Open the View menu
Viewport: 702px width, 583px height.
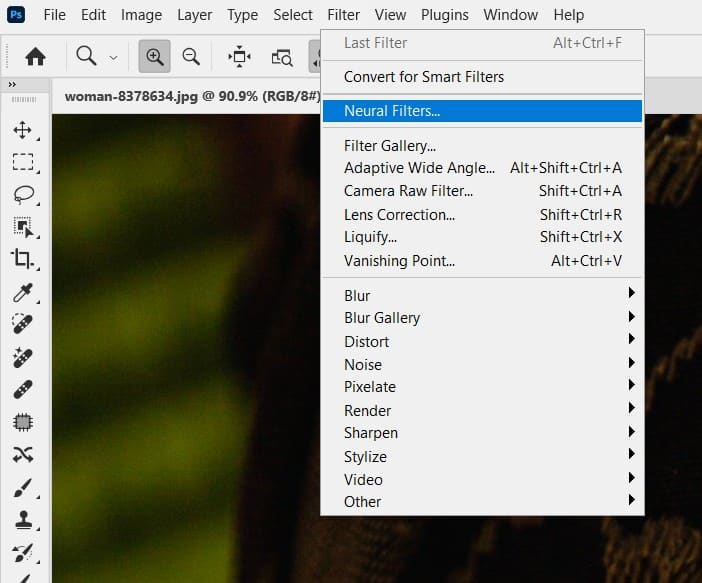coord(390,15)
